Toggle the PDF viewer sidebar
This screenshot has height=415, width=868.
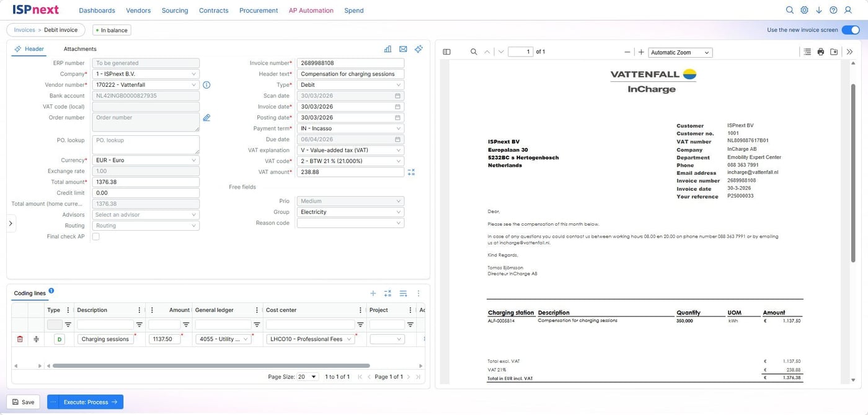pyautogui.click(x=446, y=52)
